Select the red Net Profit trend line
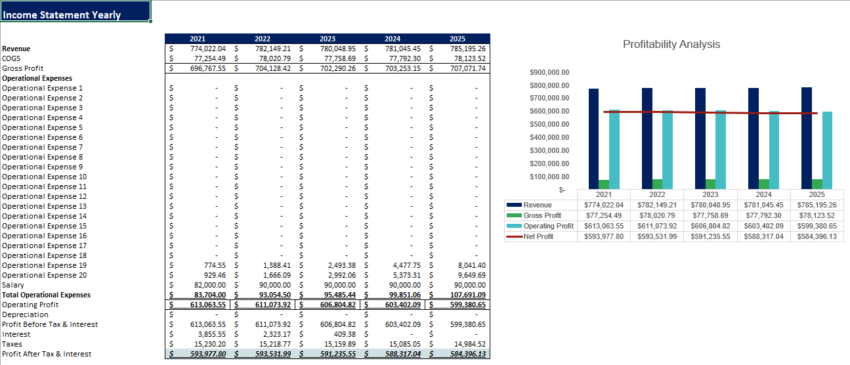 711,113
